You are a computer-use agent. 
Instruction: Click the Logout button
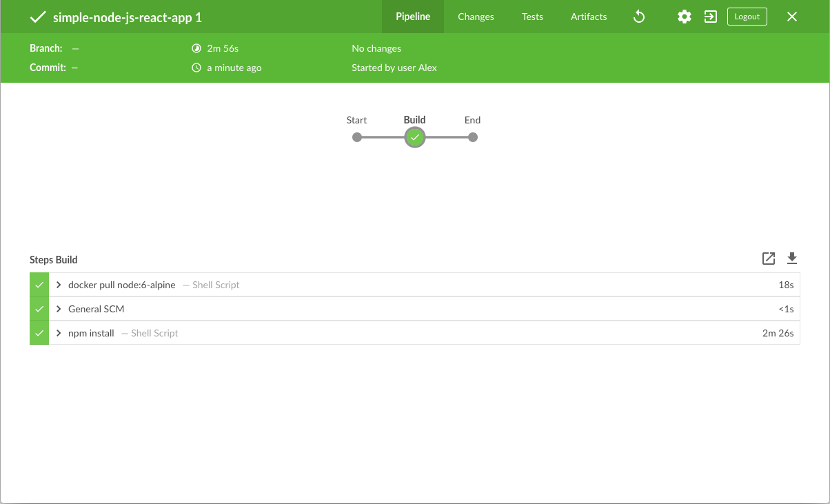(747, 17)
